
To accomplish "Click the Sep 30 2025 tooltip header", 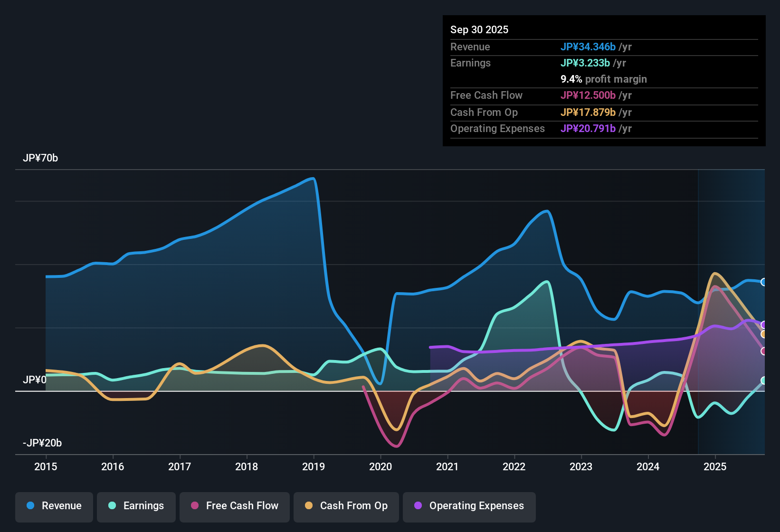I will [479, 29].
